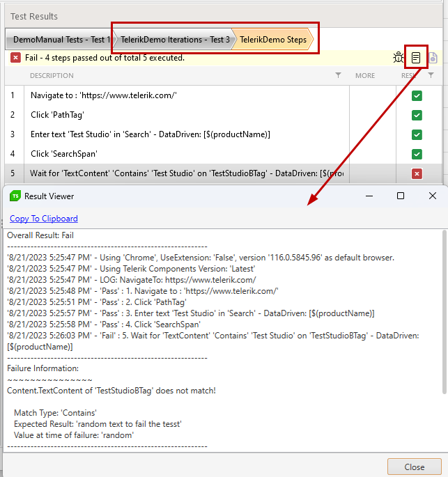Open the bug report icon in results bar
The width and height of the screenshot is (448, 477).
(x=398, y=58)
